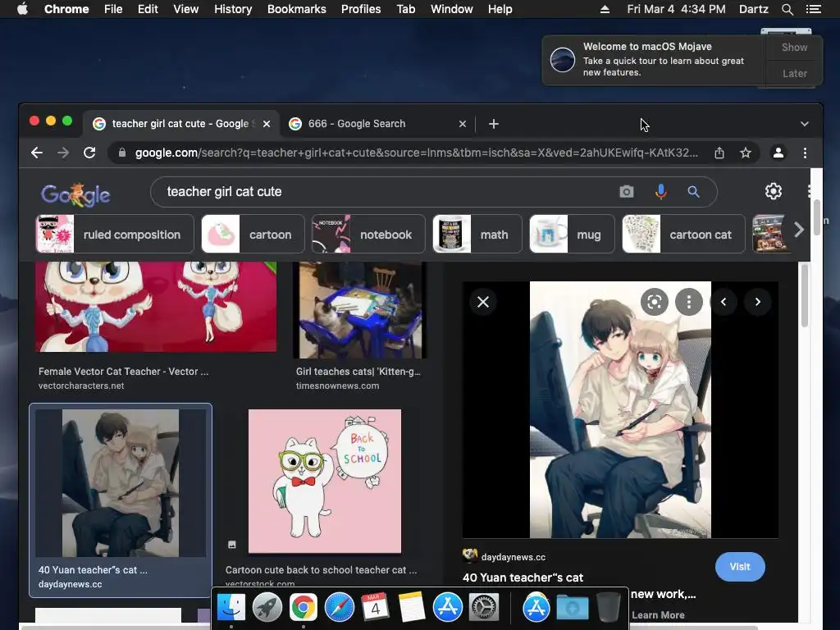Go to the previous image in the preview
This screenshot has height=630, width=840.
point(724,302)
